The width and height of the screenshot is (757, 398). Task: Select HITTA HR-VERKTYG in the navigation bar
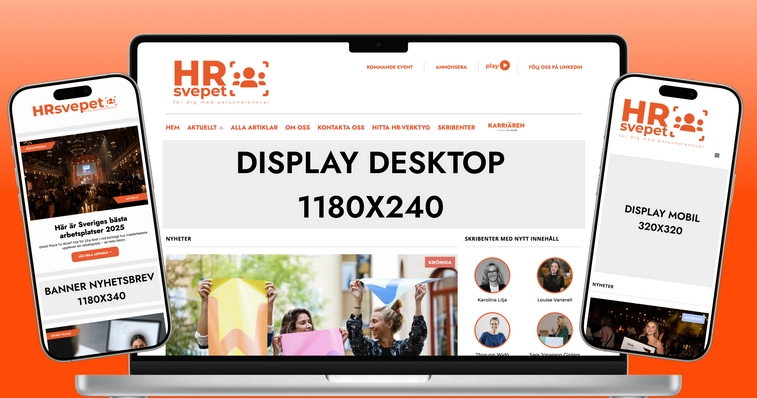(x=401, y=128)
